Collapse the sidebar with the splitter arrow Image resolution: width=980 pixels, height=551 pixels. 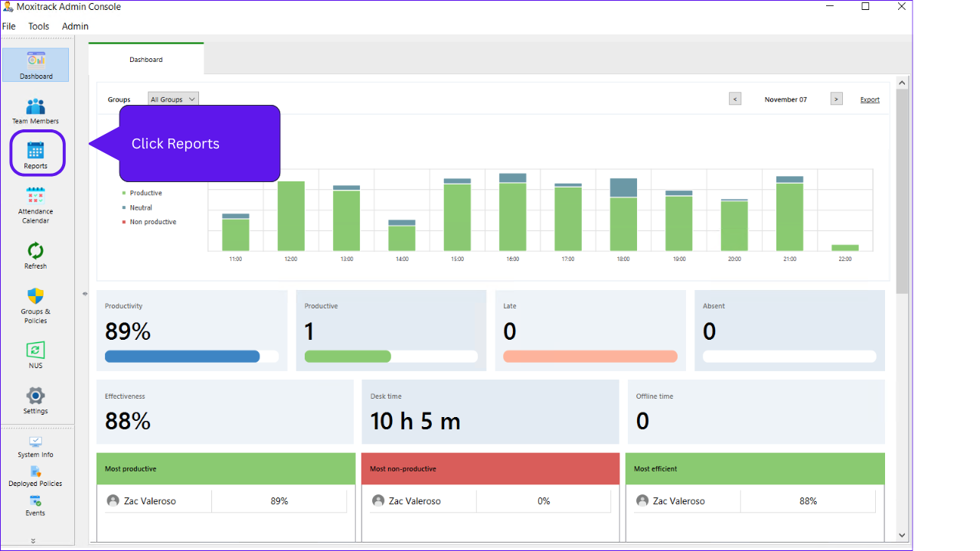click(84, 294)
